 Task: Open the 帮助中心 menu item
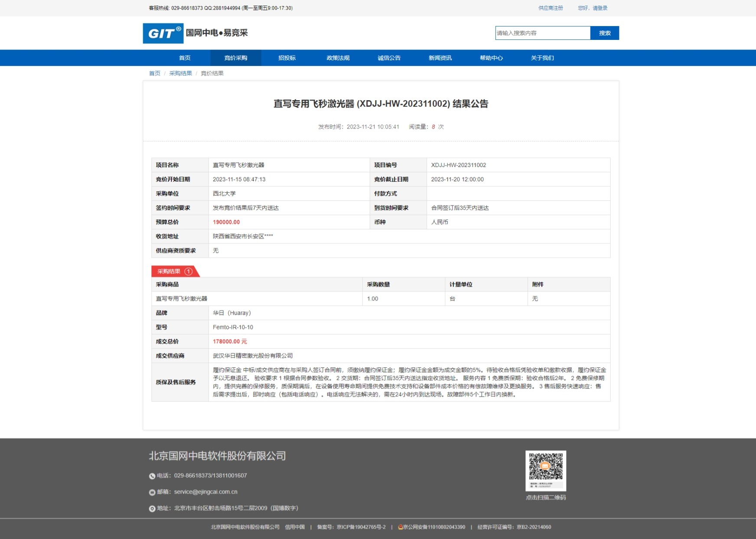click(x=491, y=58)
